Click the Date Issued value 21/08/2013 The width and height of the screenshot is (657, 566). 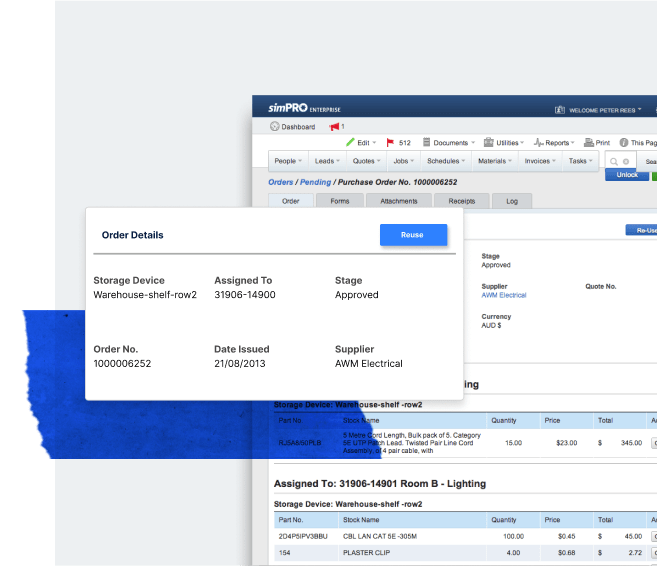(240, 364)
